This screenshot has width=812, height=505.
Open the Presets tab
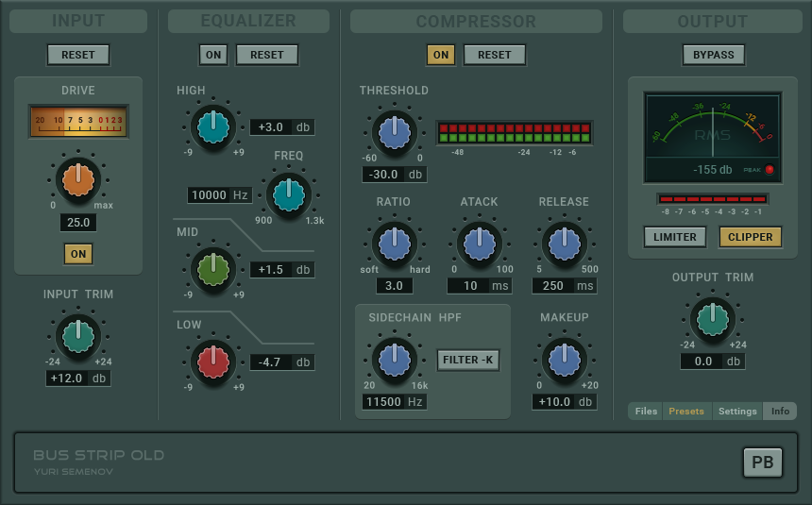pos(686,412)
